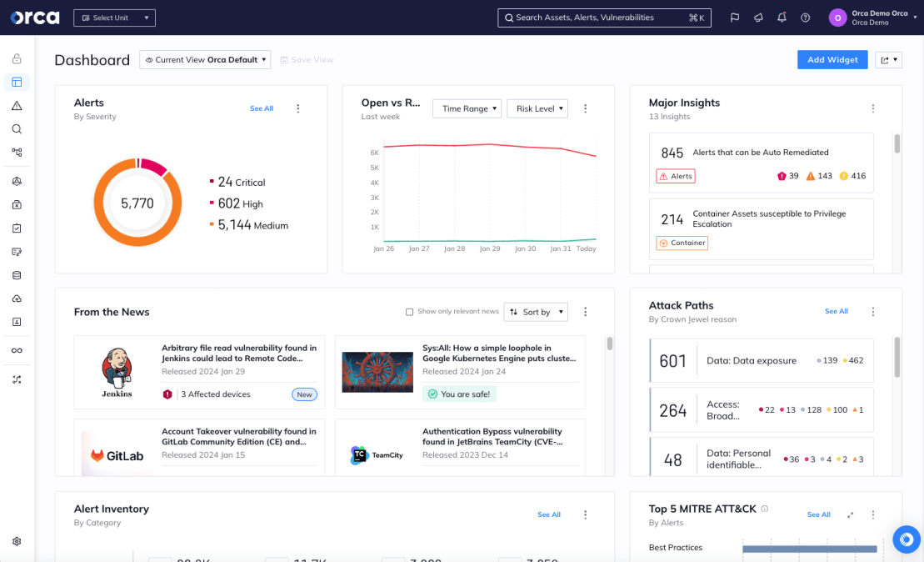The height and width of the screenshot is (562, 924).
Task: Click the From the News scrollbar
Action: point(609,344)
